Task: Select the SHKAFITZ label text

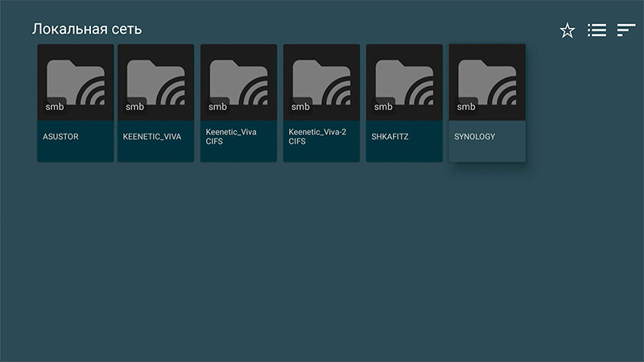Action: 390,137
